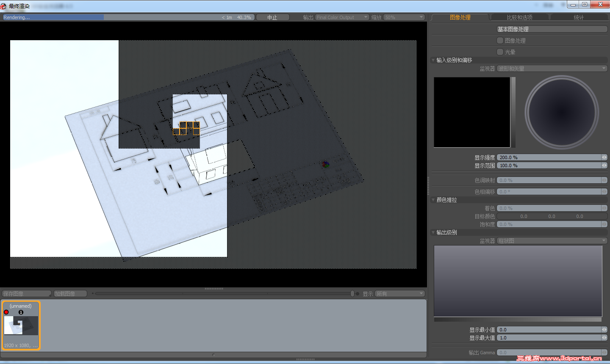Click the 色调映射 drag-arrow handle
Screen dimensions: 610x364
[x=604, y=180]
